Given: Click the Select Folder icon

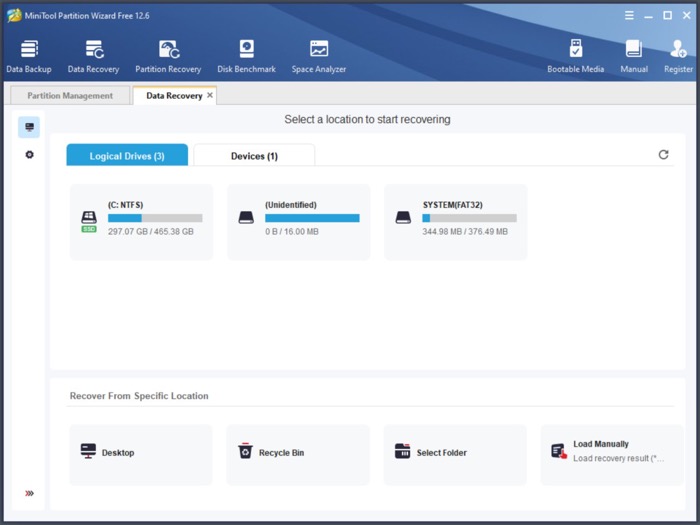Looking at the screenshot, I should coord(402,451).
